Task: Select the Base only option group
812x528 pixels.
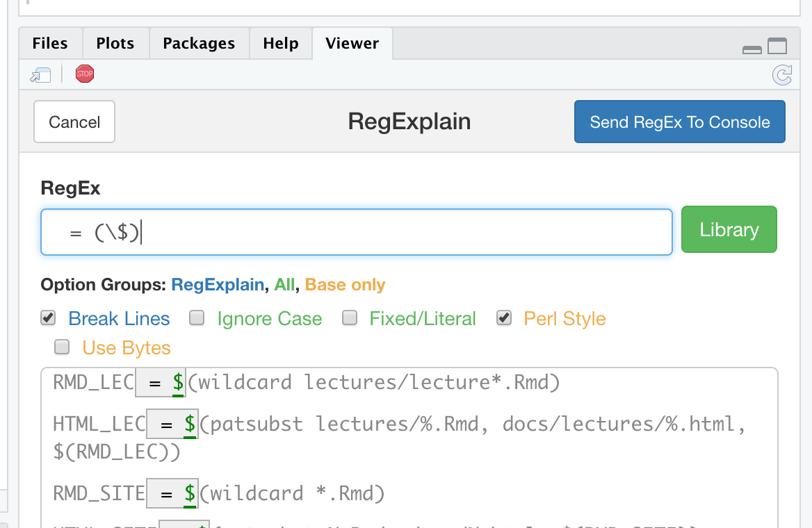Action: pos(345,285)
